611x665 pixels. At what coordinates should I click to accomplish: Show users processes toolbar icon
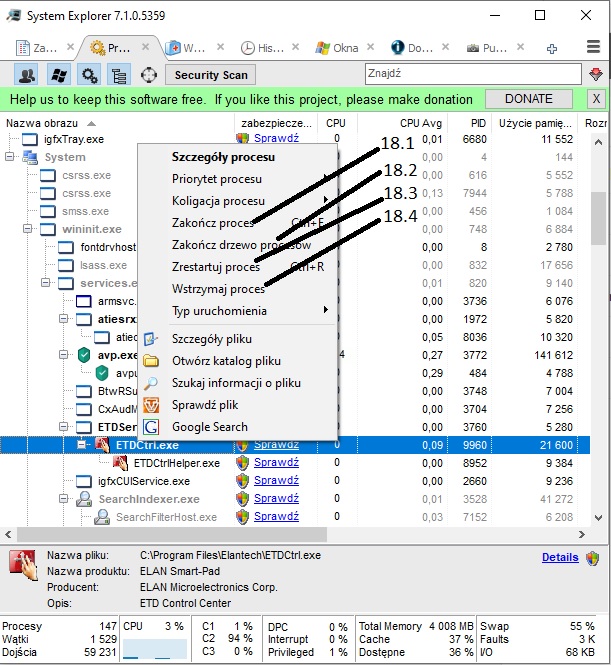(x=26, y=75)
